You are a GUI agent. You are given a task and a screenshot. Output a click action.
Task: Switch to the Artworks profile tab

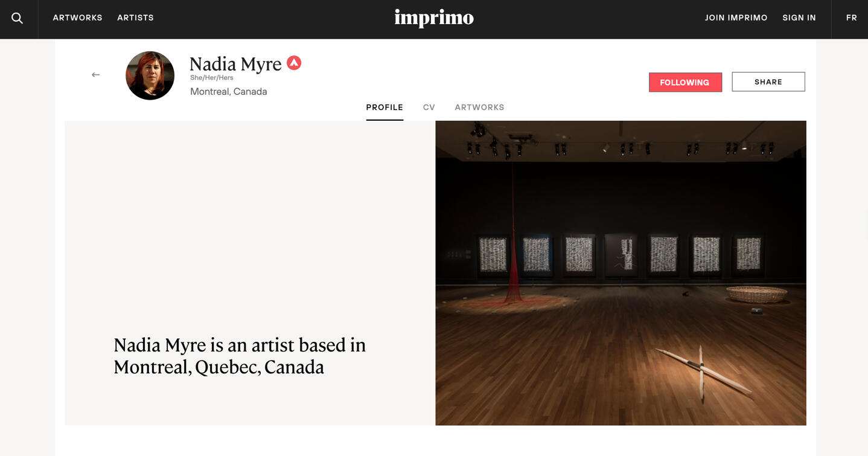coord(479,108)
